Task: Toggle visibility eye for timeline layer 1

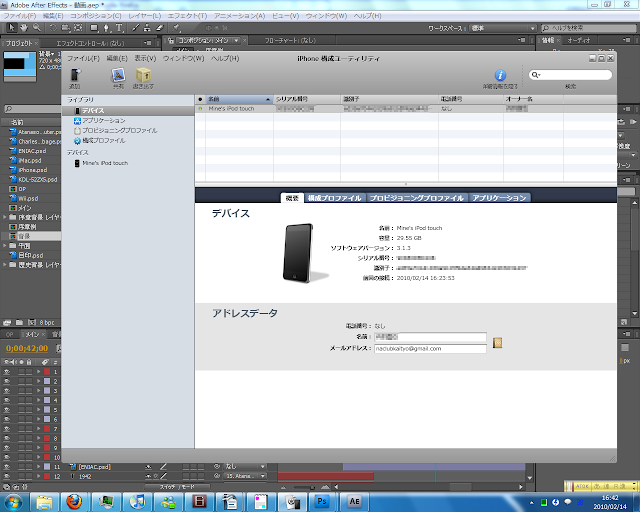Action: click(7, 372)
